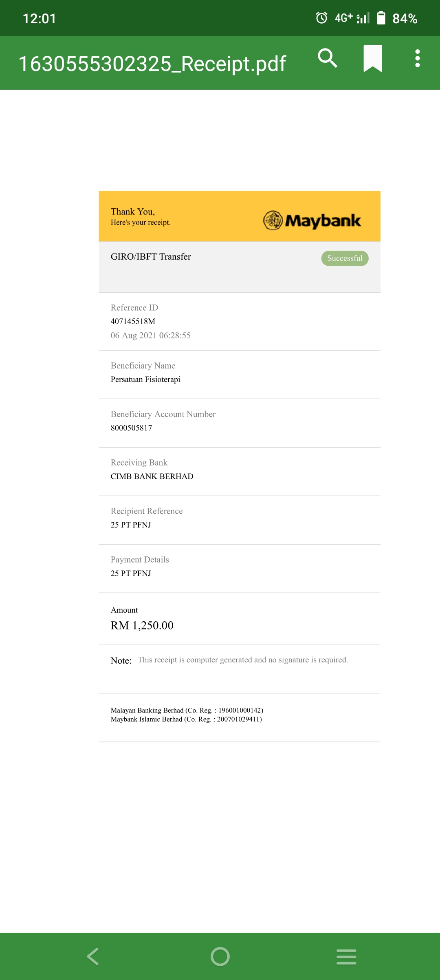Tap receiving bank CIMB BANK BERHAD
440x980 pixels.
pyautogui.click(x=152, y=476)
